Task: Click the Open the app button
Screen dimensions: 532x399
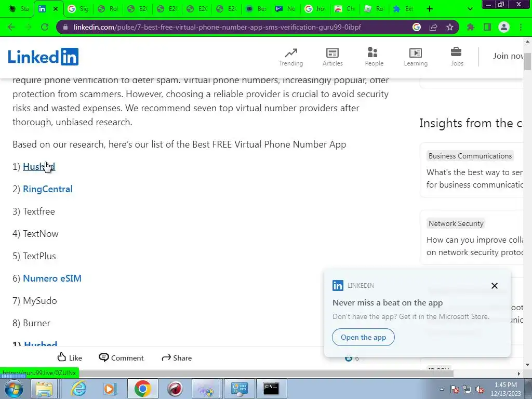Action: point(363,337)
